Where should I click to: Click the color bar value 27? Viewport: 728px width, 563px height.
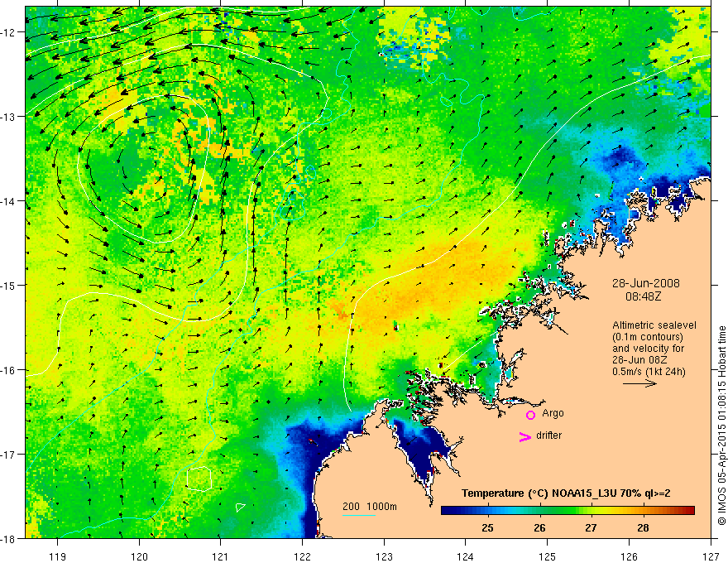(591, 527)
